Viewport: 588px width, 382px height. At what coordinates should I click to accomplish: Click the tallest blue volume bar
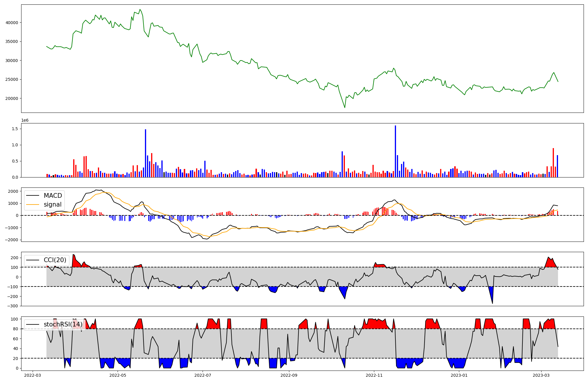[395, 151]
